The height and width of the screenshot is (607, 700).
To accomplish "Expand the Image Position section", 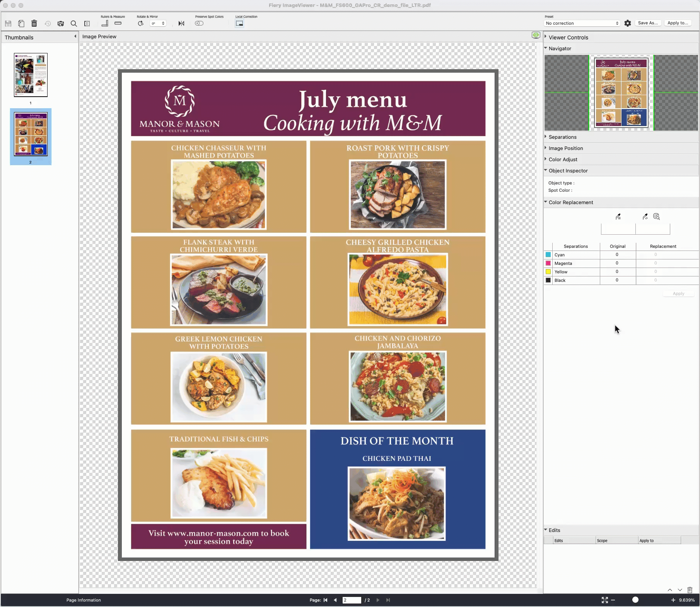I will [x=546, y=148].
